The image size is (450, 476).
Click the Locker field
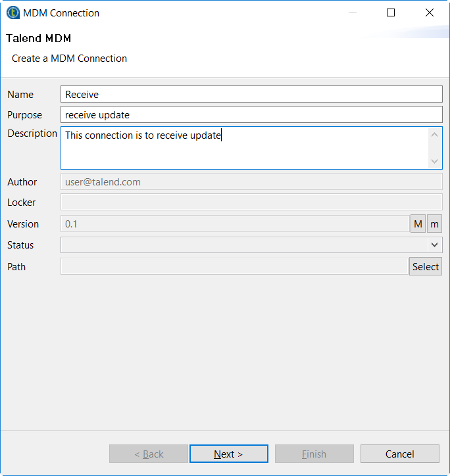pos(251,202)
